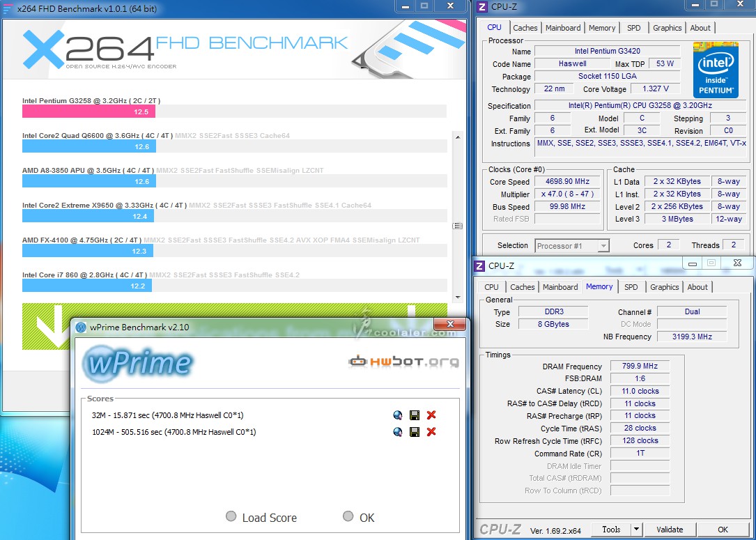Click the x264 FHD Benchmark logo header
Image resolution: width=756 pixels, height=540 pixels.
tap(185, 49)
